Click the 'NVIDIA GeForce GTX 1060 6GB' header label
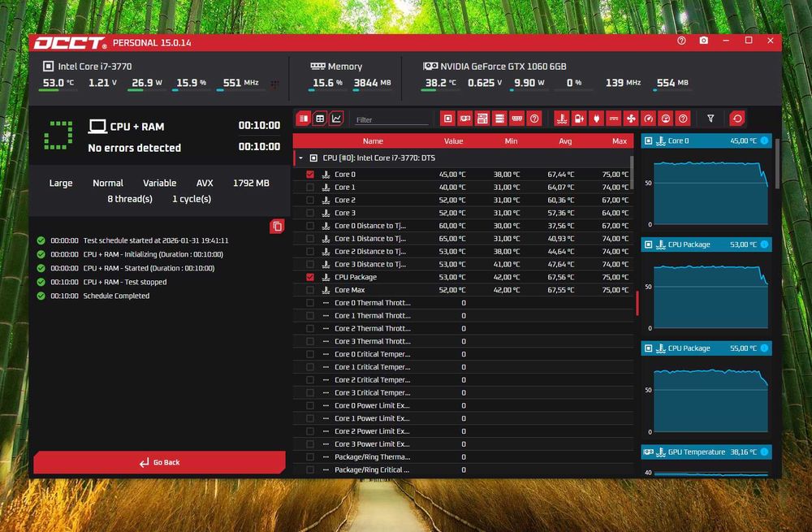Viewport: 812px width, 532px height. 503,67
